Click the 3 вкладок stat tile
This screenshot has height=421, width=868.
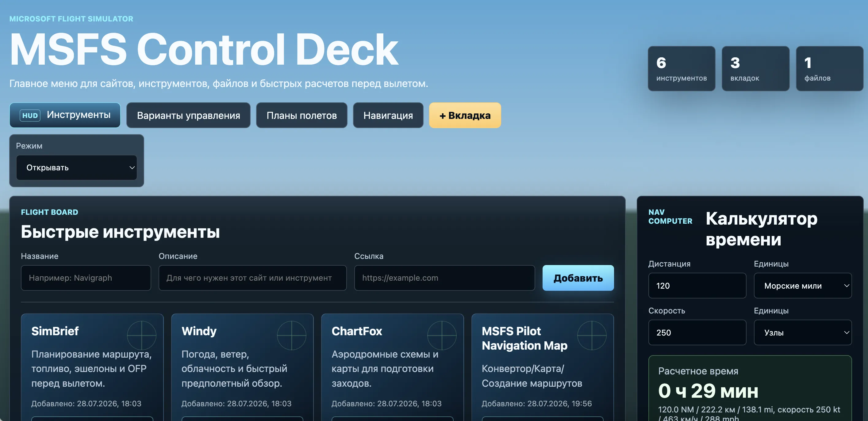coord(755,68)
